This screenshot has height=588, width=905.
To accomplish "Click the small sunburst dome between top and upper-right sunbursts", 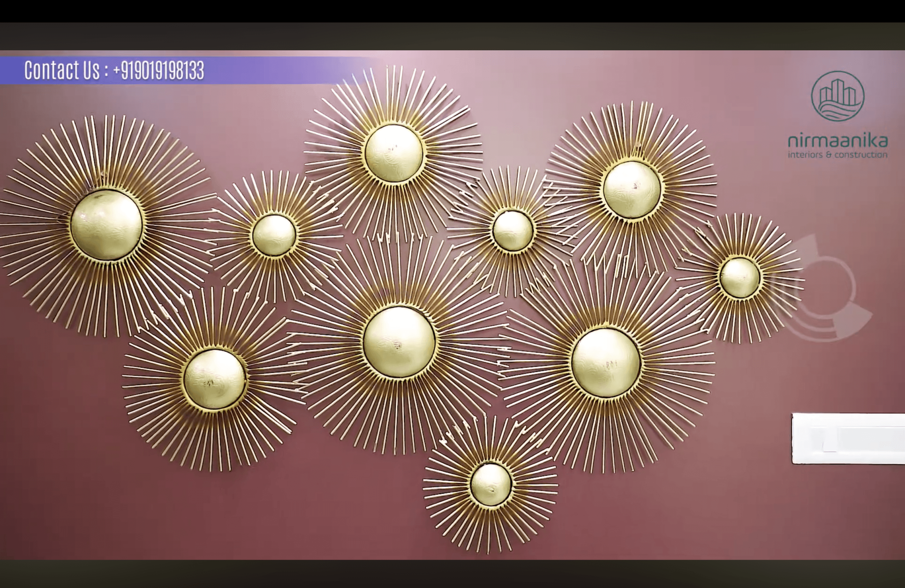I will pos(513,231).
